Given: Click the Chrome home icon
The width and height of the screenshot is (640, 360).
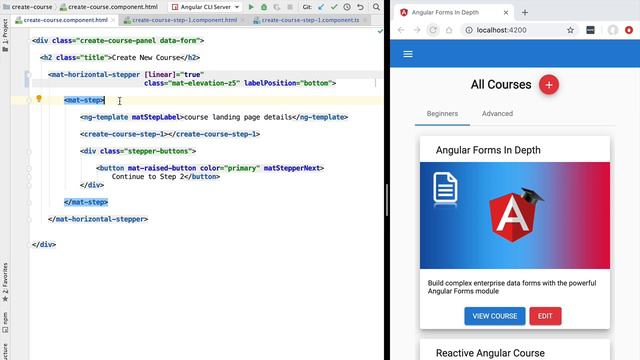Looking at the screenshot, I should (449, 30).
